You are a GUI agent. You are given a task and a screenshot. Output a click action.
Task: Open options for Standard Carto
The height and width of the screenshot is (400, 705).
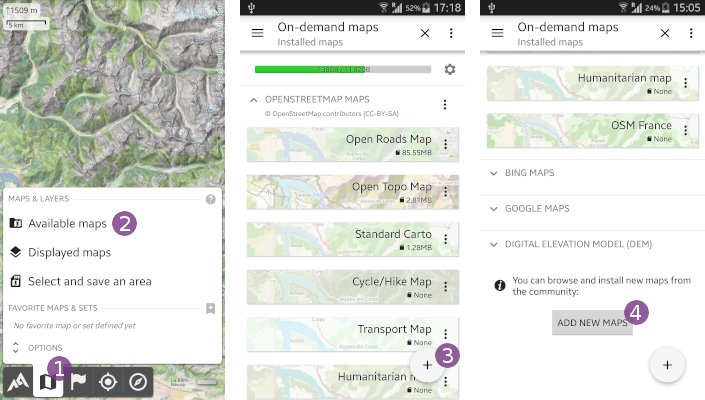[x=446, y=239]
